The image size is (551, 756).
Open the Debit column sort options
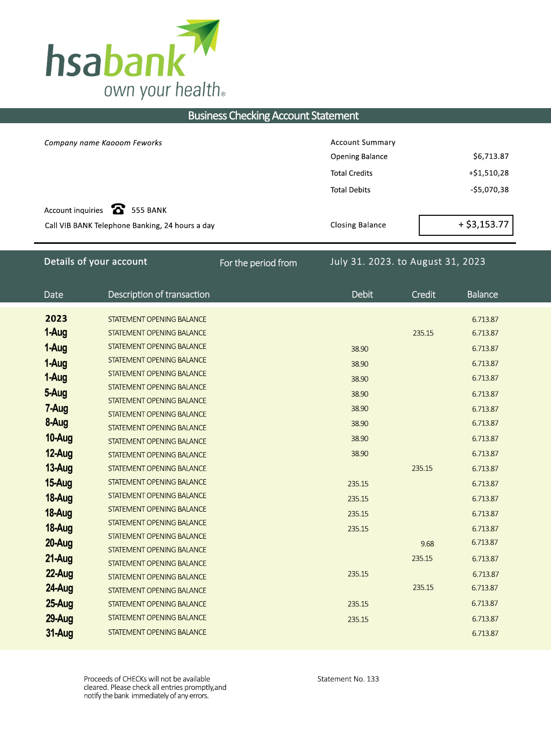(363, 294)
